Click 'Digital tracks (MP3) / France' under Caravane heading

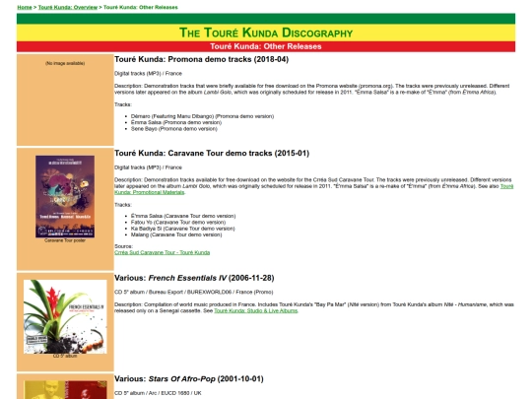click(x=148, y=167)
